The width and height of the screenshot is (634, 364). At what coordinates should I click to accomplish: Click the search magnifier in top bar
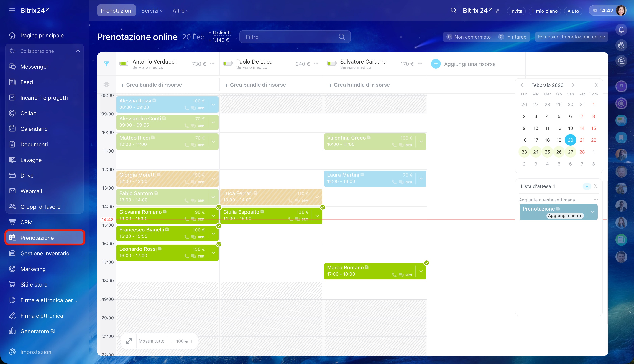(453, 11)
